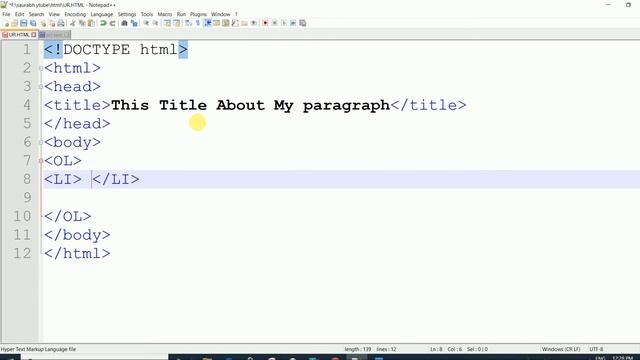Click the '</html>' closing tag on line 12
This screenshot has height=360, width=640.
click(77, 253)
